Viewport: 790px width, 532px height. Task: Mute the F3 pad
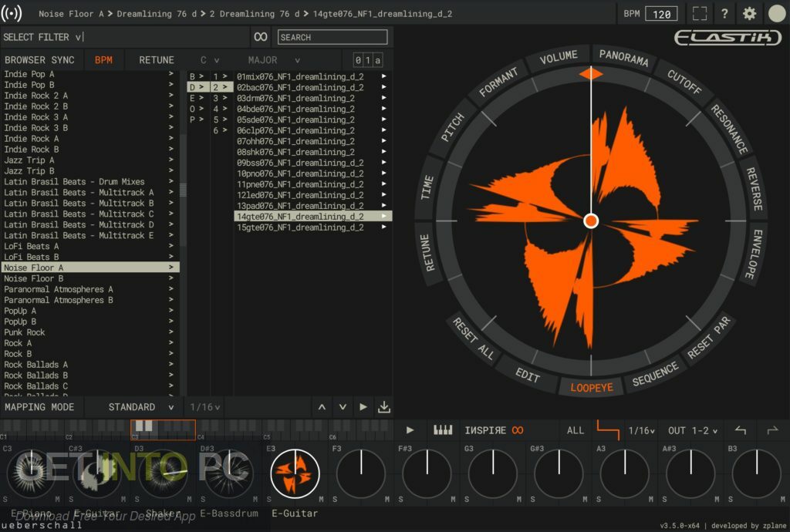[387, 500]
